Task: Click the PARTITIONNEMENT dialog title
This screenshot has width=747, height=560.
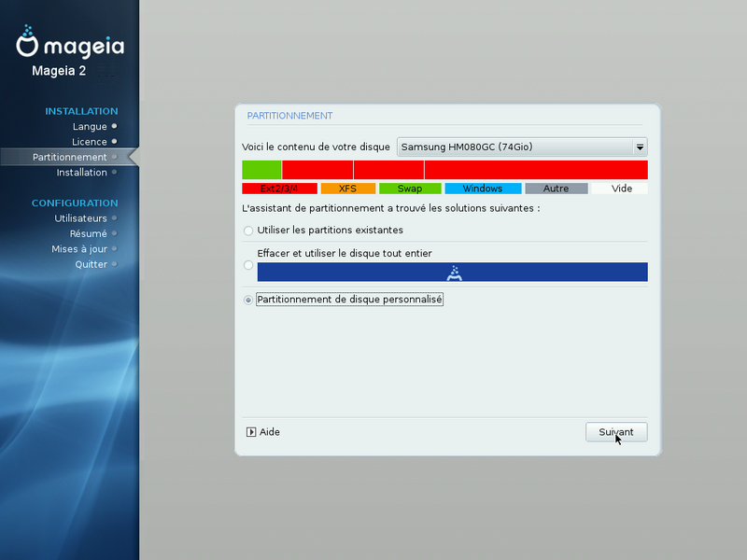Action: click(x=289, y=116)
